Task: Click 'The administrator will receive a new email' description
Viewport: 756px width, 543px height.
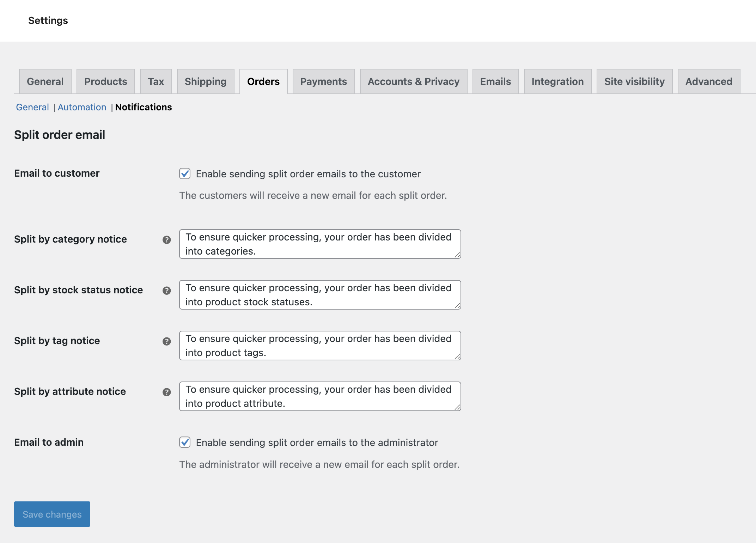Action: (319, 465)
